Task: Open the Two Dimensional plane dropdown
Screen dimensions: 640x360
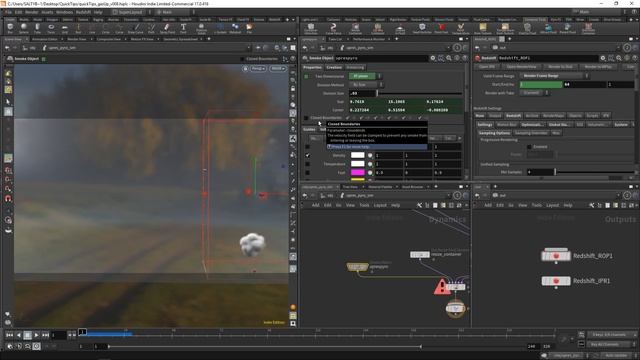Action: (365, 76)
